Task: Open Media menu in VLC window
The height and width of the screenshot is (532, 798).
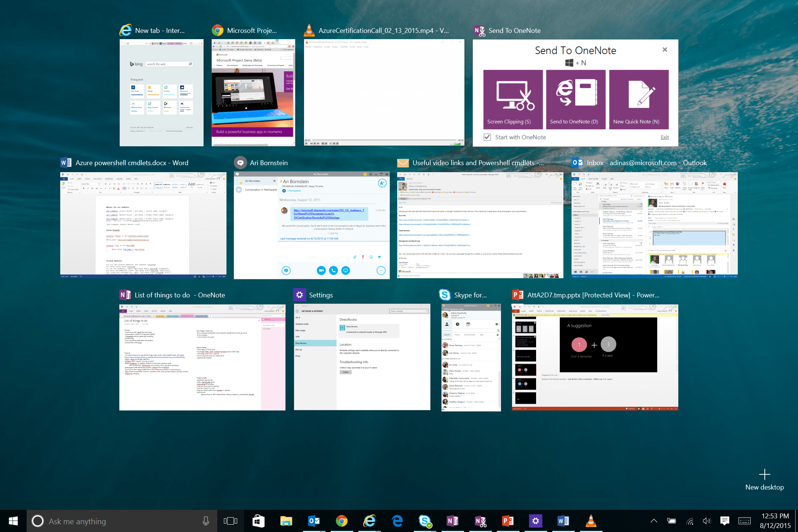Action: 308,47
